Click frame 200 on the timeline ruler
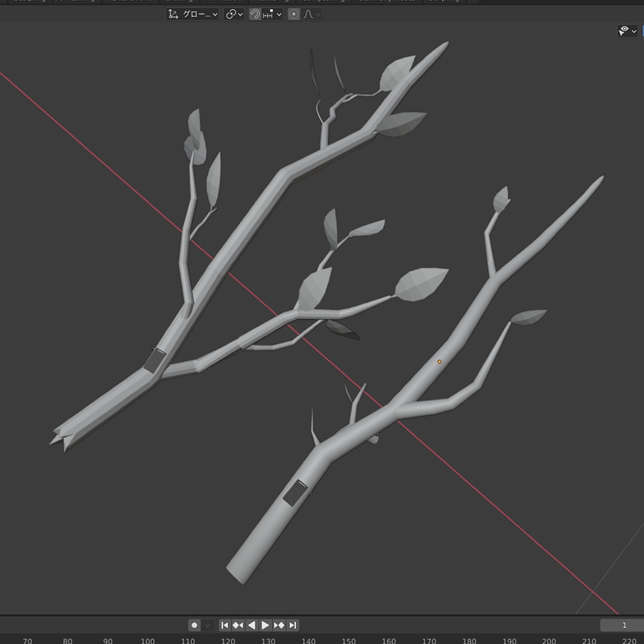The height and width of the screenshot is (644, 644). [x=549, y=641]
